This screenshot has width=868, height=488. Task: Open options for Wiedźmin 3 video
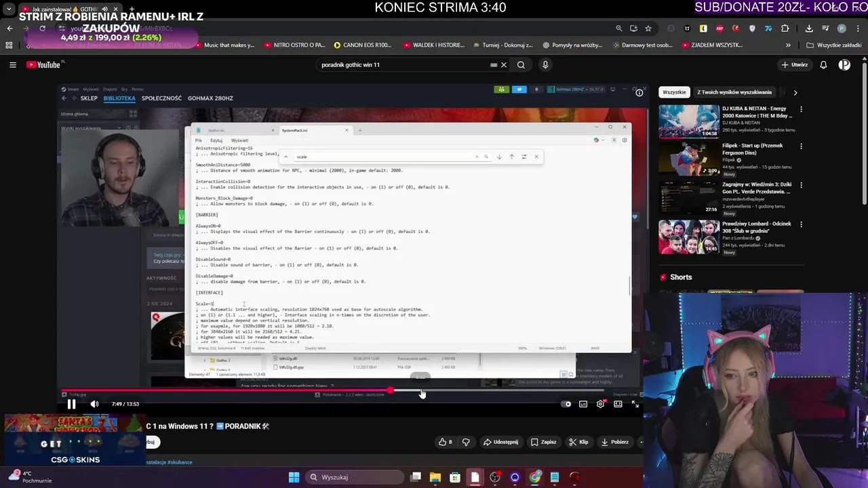pyautogui.click(x=801, y=185)
